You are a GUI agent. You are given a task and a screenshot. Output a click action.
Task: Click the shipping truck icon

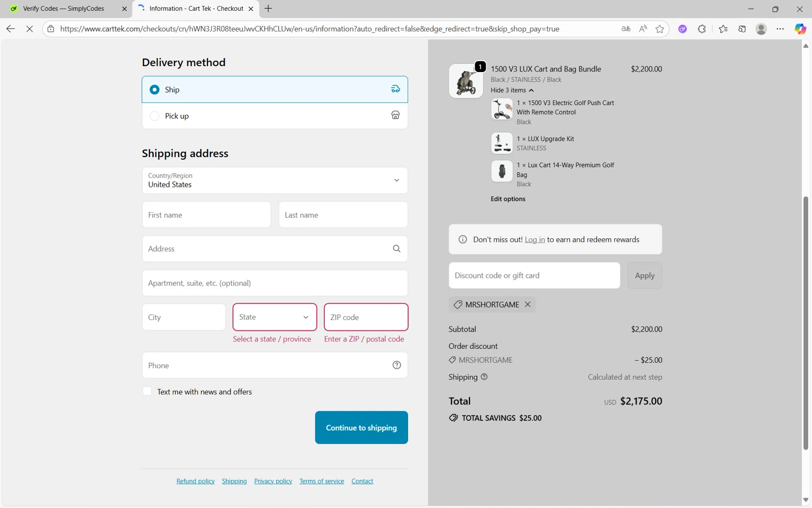[x=396, y=89]
